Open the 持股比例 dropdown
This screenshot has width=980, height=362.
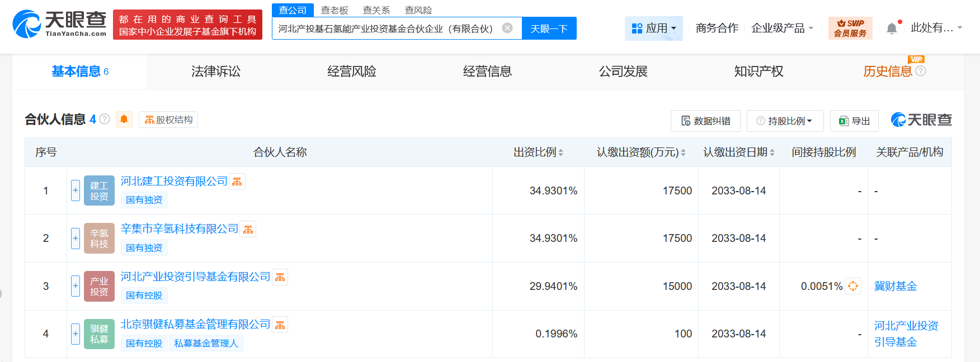(785, 121)
